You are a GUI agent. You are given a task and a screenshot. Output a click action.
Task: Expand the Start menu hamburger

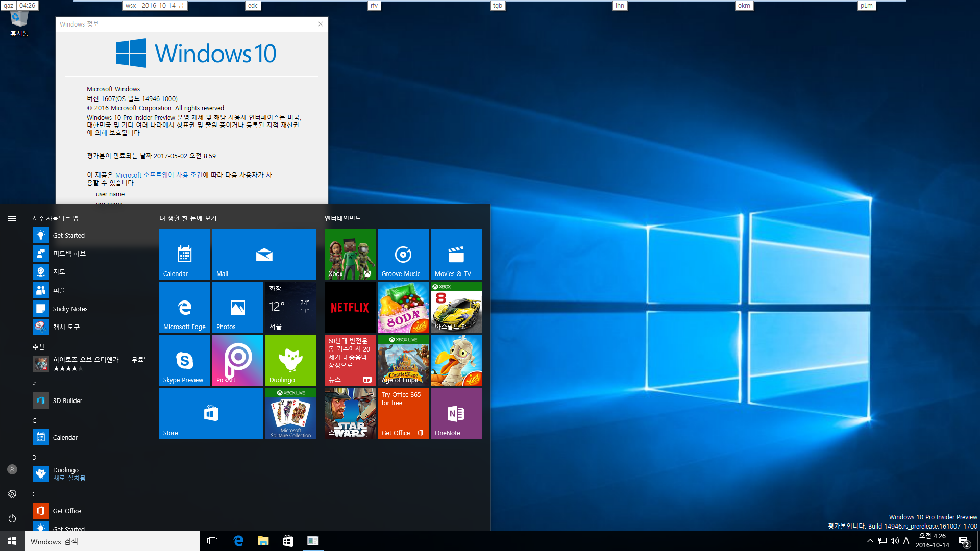click(x=12, y=218)
